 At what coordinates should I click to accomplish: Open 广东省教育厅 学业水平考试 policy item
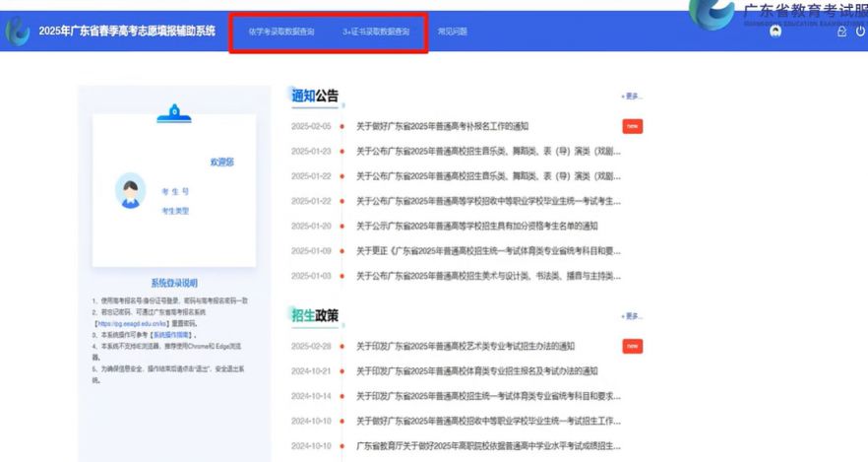pos(487,445)
